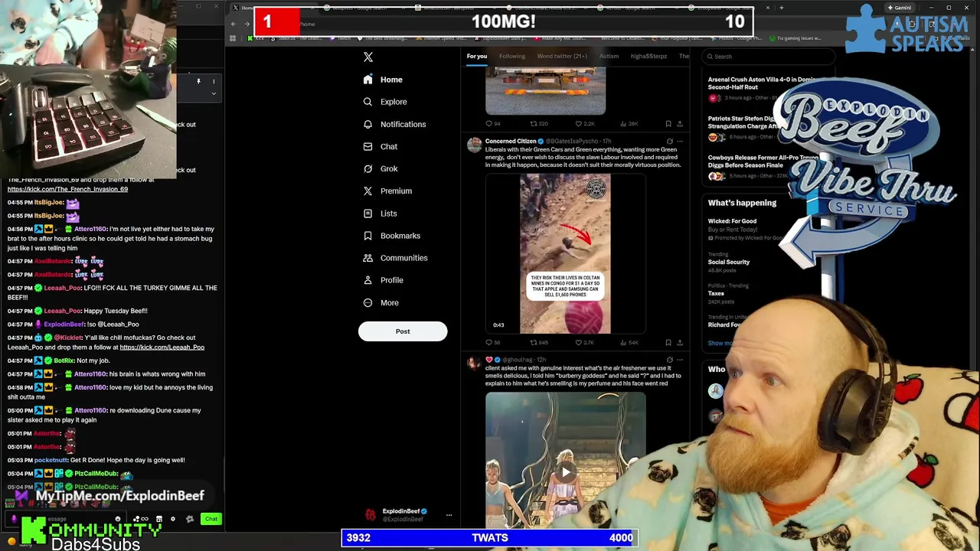Switch to higha$Sterpz tab
This screenshot has width=980, height=551.
pyautogui.click(x=648, y=56)
